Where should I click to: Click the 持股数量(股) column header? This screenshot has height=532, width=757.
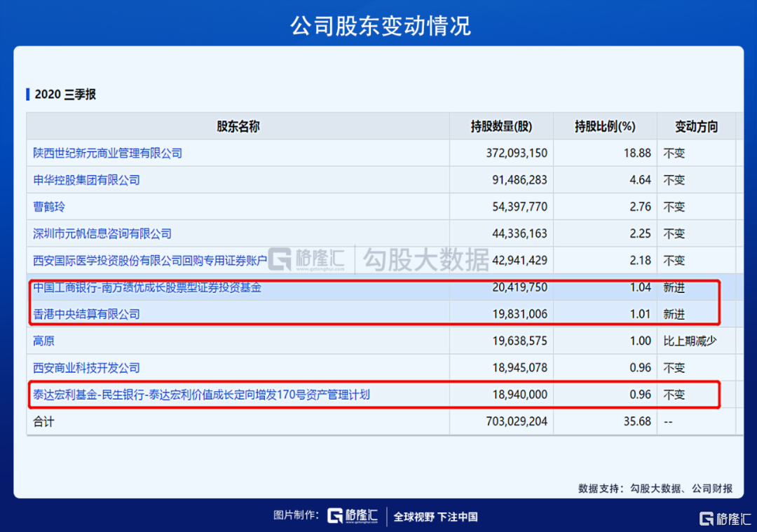501,126
